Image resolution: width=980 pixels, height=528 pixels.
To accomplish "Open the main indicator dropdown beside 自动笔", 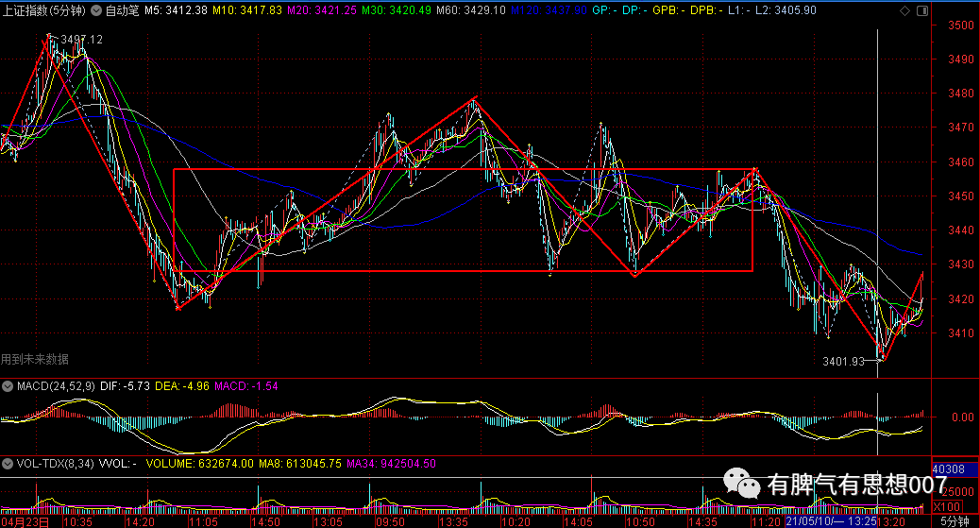I will pyautogui.click(x=96, y=10).
